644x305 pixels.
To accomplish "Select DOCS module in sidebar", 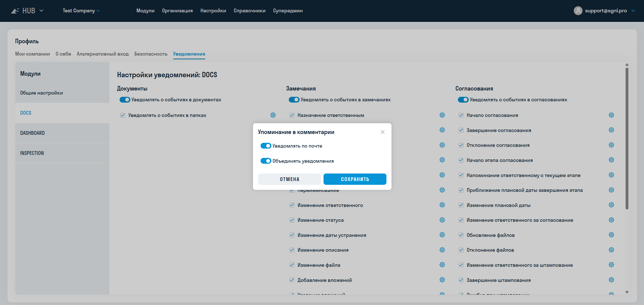I will tap(62, 113).
